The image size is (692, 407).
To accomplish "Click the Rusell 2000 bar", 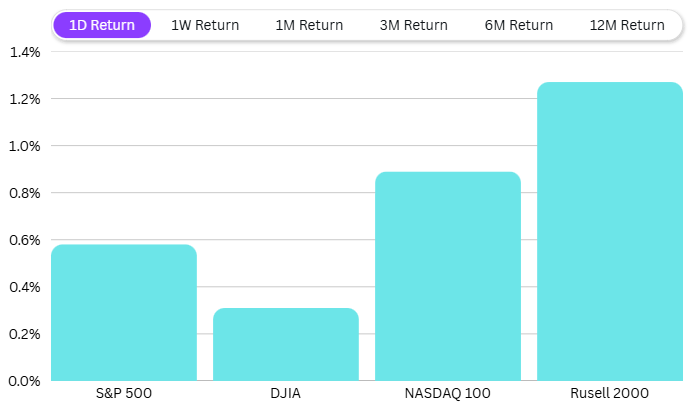I will (x=610, y=231).
